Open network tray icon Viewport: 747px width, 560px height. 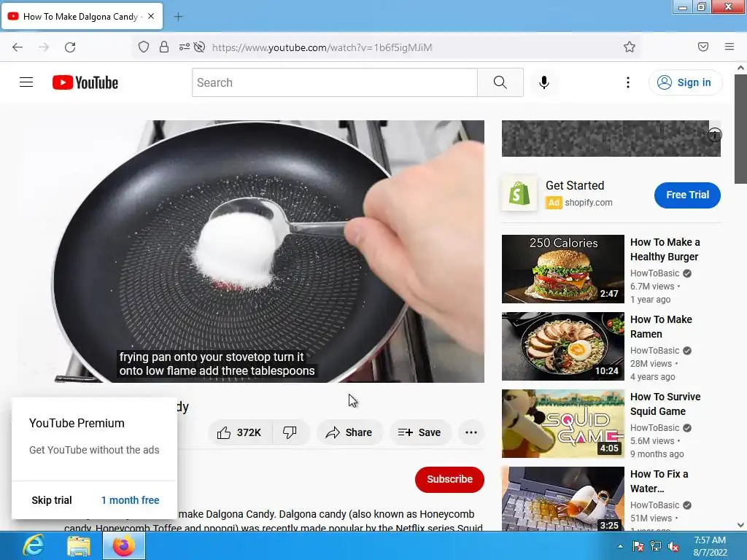pyautogui.click(x=656, y=546)
